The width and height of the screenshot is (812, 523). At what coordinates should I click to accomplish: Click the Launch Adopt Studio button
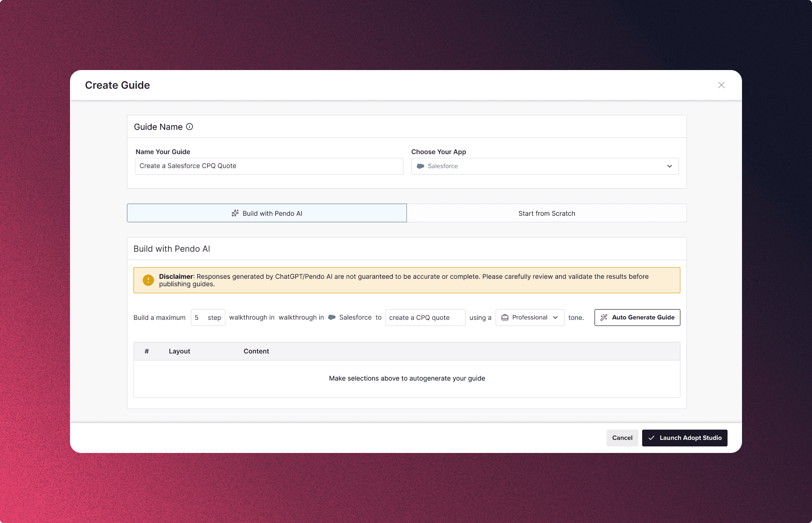[x=685, y=438]
